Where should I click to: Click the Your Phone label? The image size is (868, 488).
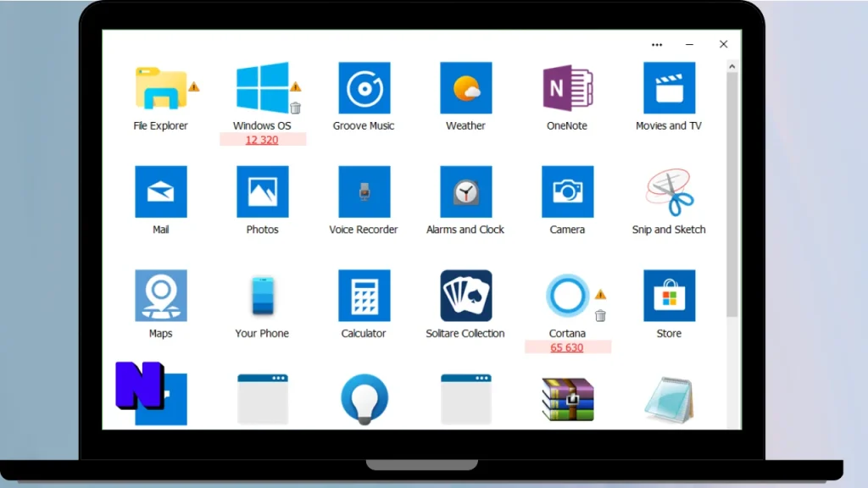pos(262,334)
